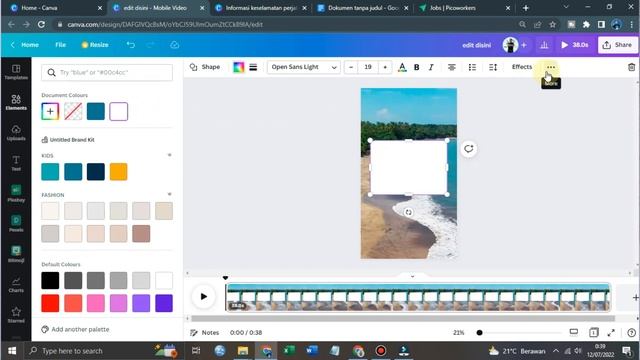Reload the browser page
The width and height of the screenshot is (640, 360).
[41, 24]
